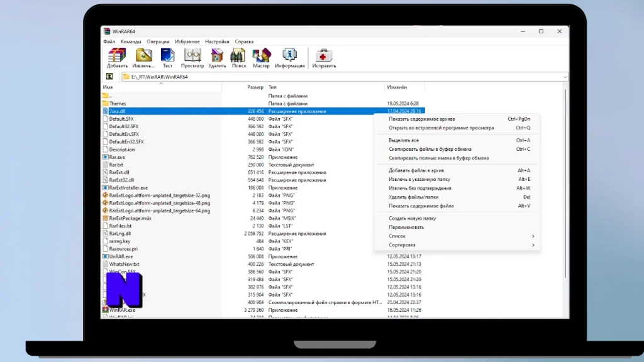Choose Извлечь без подтверждения

(457, 188)
